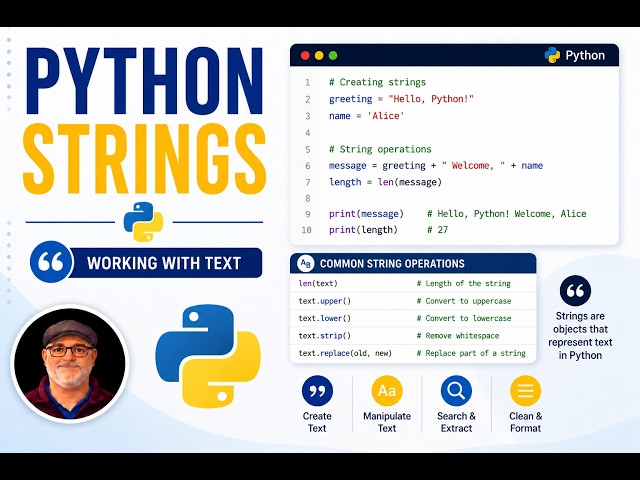Viewport: 640px width, 480px height.
Task: Click '# Convert to uppercase' comment
Action: [x=464, y=301]
